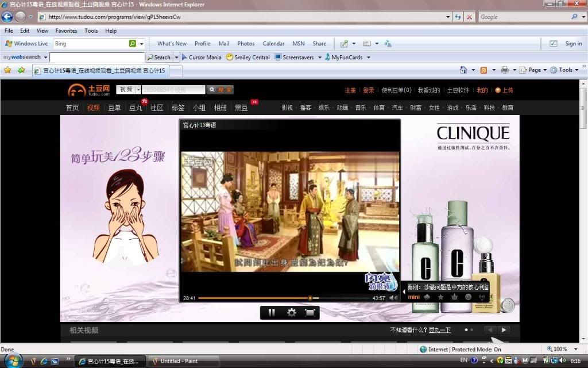Click the 登录 login link
This screenshot has width=588, height=368.
pyautogui.click(x=368, y=90)
